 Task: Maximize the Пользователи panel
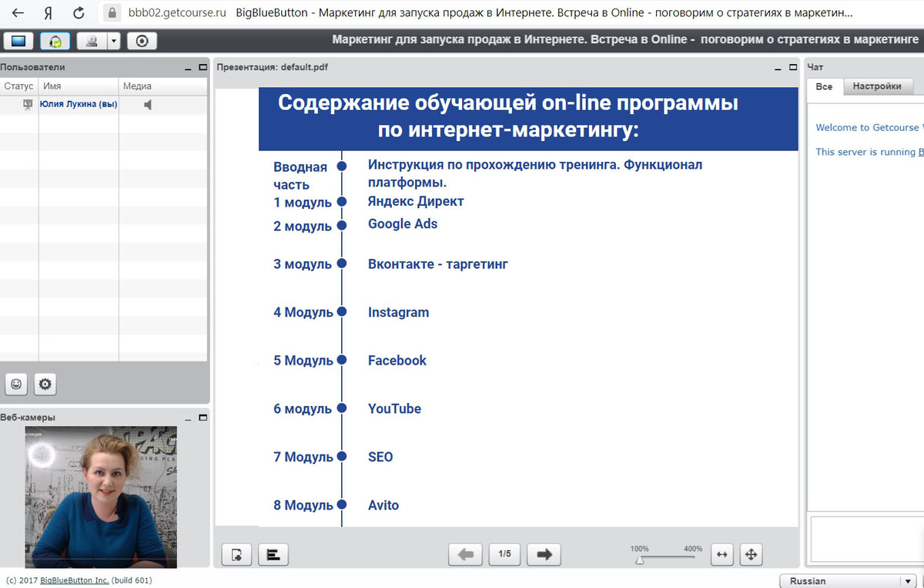[x=203, y=68]
